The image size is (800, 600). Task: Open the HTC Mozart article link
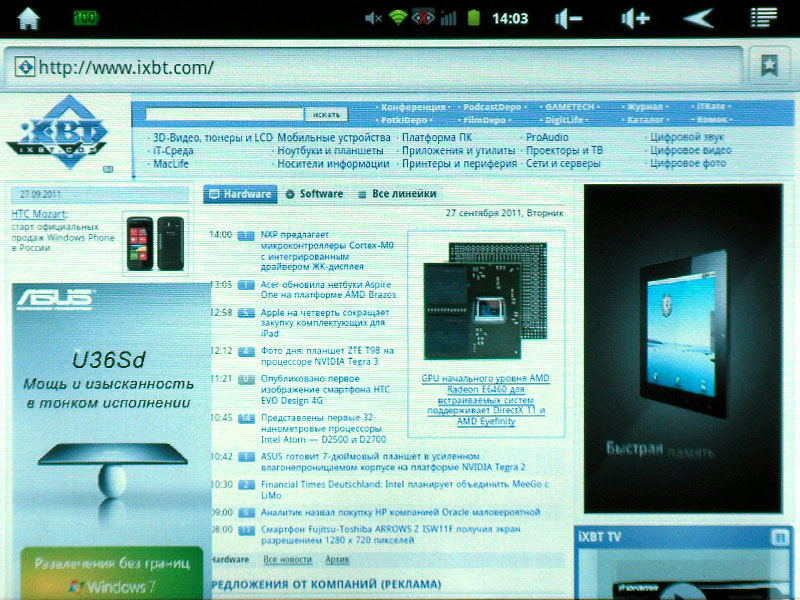pyautogui.click(x=39, y=214)
